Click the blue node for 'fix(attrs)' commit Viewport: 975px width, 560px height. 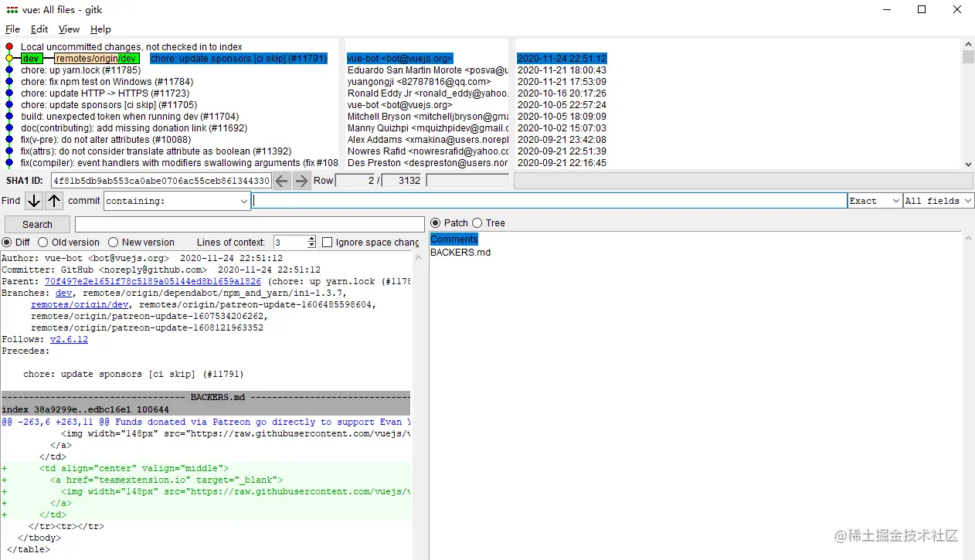tap(9, 151)
